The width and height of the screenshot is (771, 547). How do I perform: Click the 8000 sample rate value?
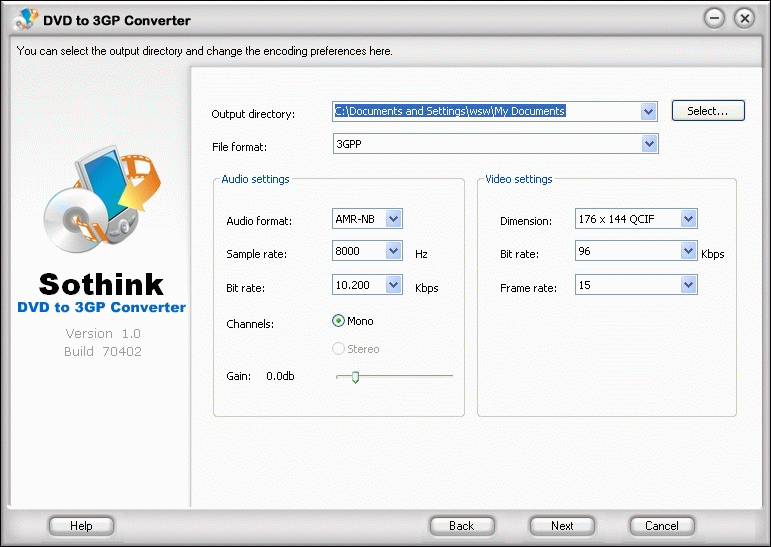347,251
